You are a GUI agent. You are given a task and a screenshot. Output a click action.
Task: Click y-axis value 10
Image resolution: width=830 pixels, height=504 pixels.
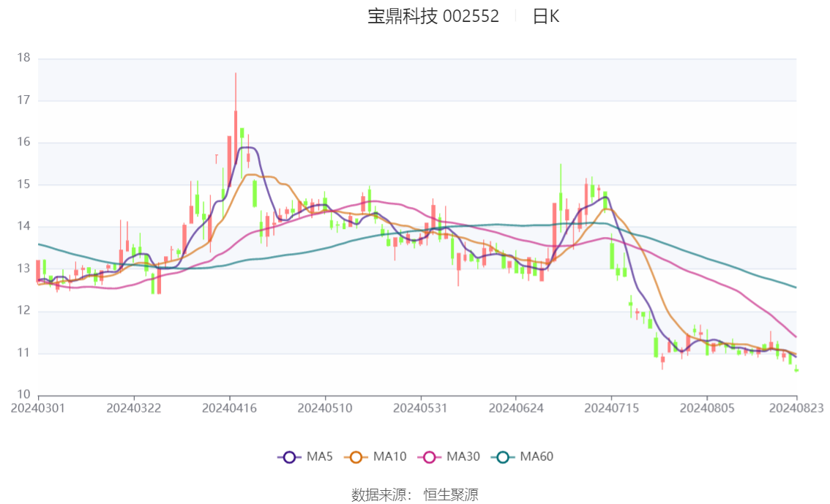(x=24, y=394)
